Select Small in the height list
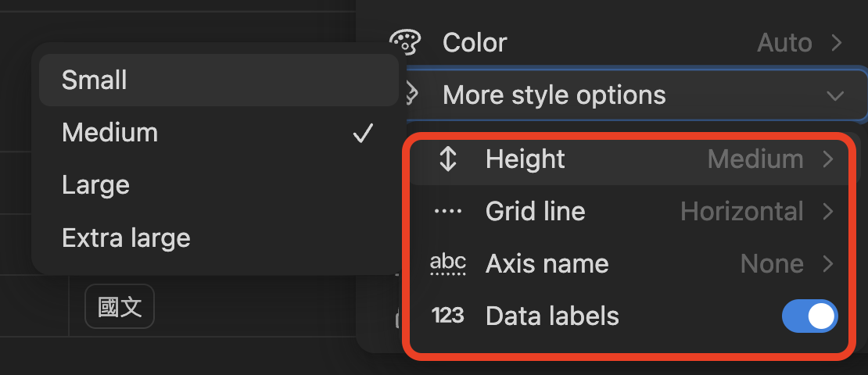The width and height of the screenshot is (868, 375). pos(95,80)
